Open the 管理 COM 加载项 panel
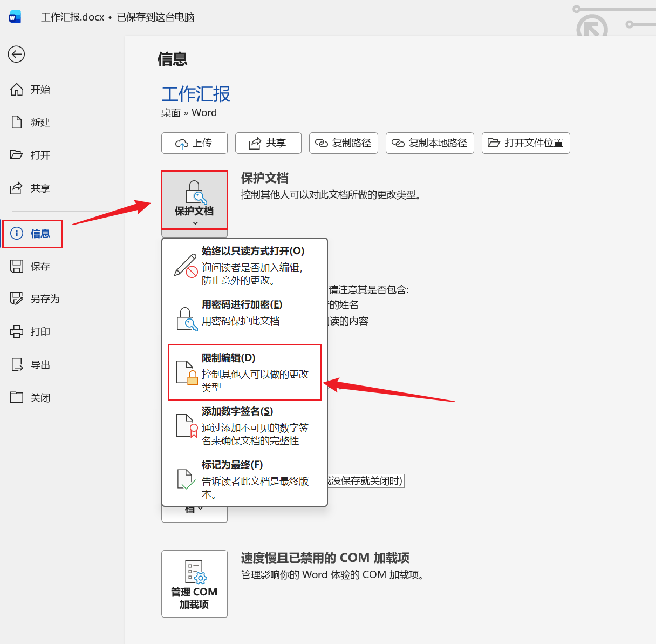 pyautogui.click(x=194, y=583)
